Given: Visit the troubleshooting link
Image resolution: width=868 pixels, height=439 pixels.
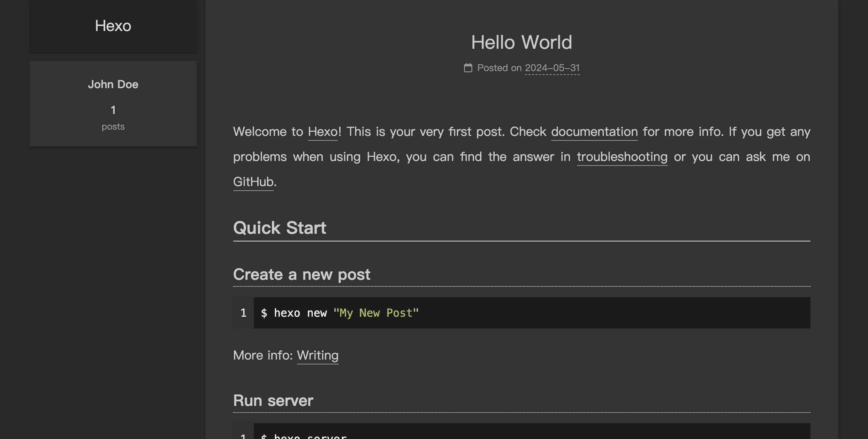Looking at the screenshot, I should [x=622, y=157].
